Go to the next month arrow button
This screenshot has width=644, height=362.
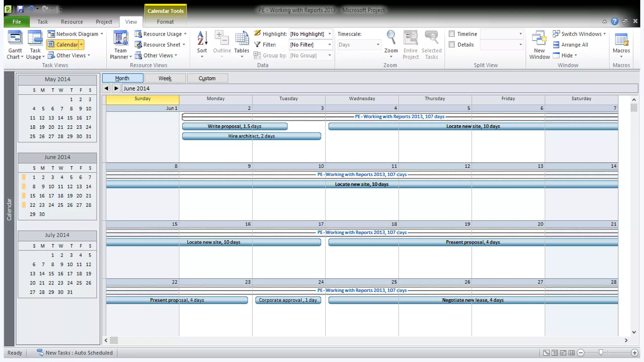(x=116, y=89)
